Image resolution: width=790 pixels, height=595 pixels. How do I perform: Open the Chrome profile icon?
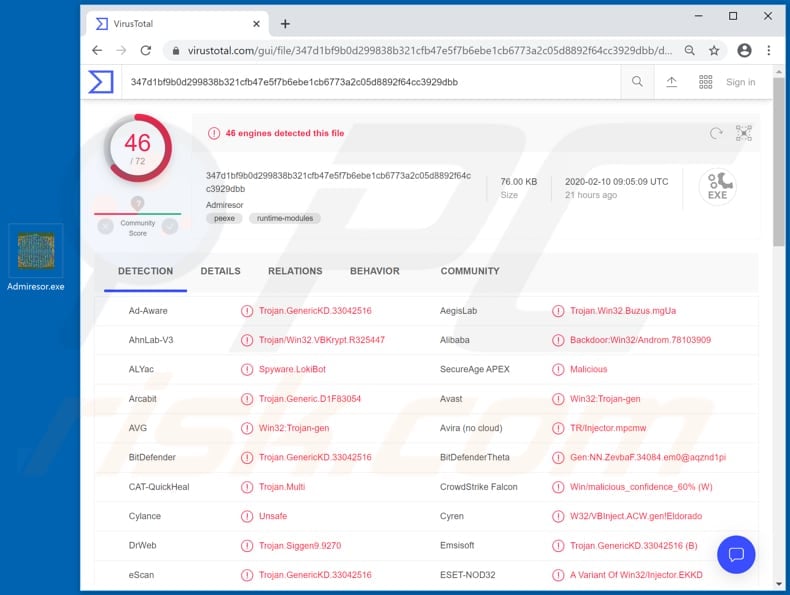pos(744,50)
